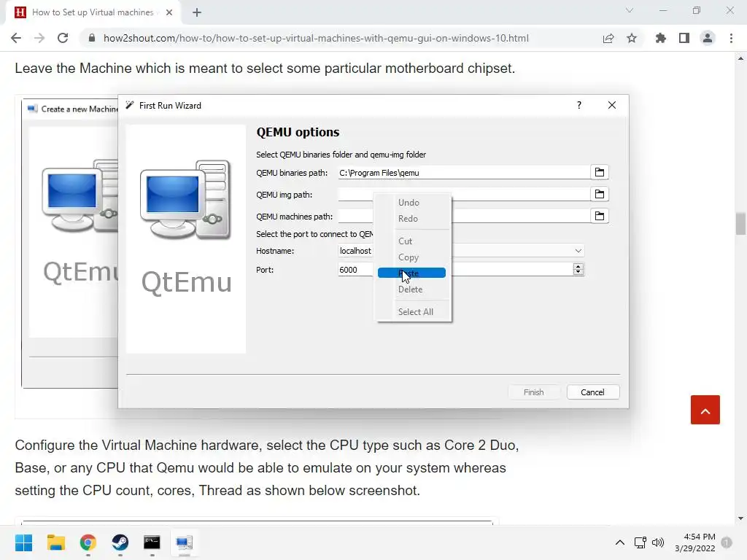Screen dimensions: 747x560
Task: Close the How to Set up Virtual machines tab
Action: tap(169, 12)
